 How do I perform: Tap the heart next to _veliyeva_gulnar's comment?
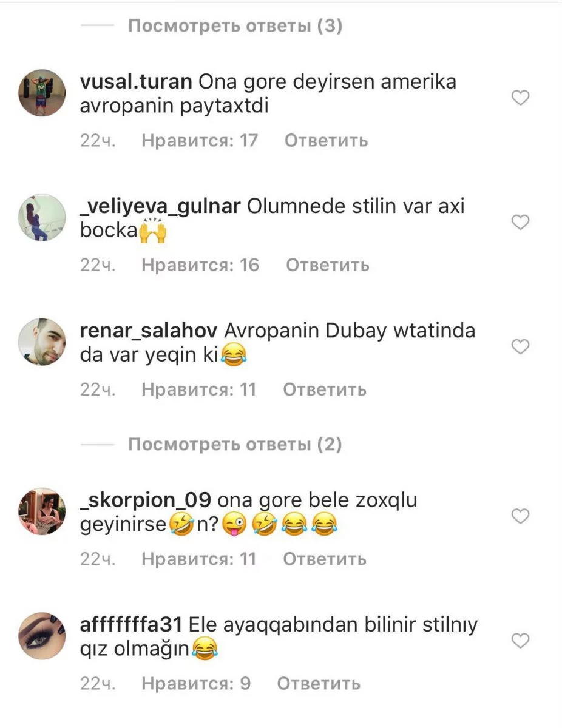click(x=521, y=223)
